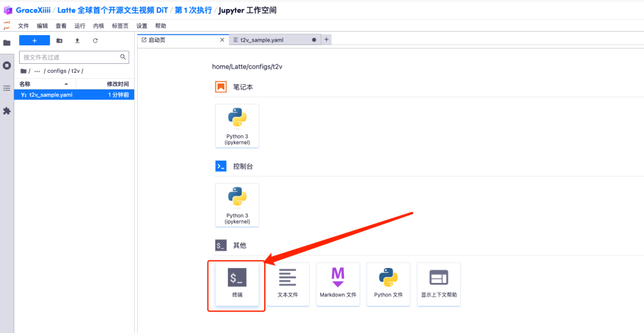
Task: Show the running kernels sidebar panel
Action: coord(7,65)
